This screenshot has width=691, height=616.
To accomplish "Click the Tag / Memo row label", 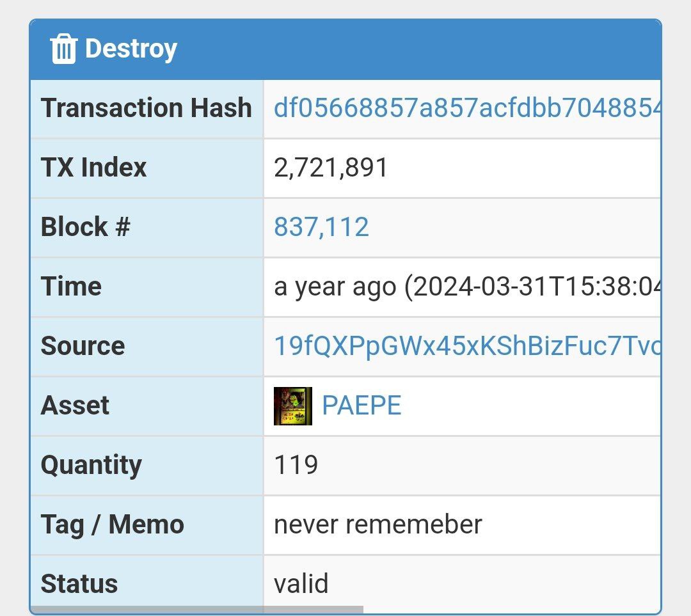I will [x=113, y=525].
